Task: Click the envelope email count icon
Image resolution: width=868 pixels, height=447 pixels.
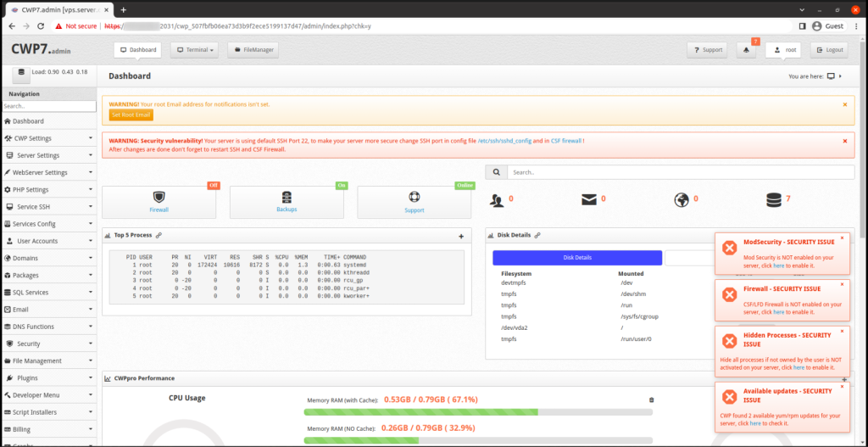Action: pyautogui.click(x=589, y=200)
